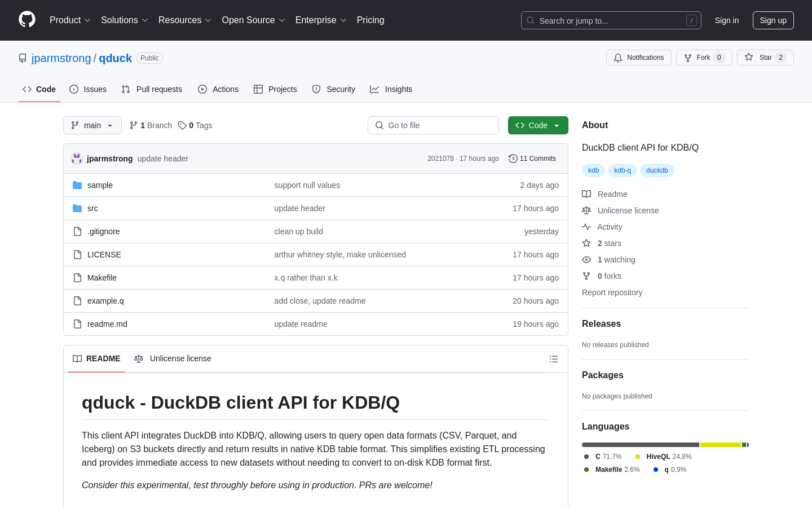Screen dimensions: 812x508
Task: Star the qduck repository
Action: click(765, 58)
